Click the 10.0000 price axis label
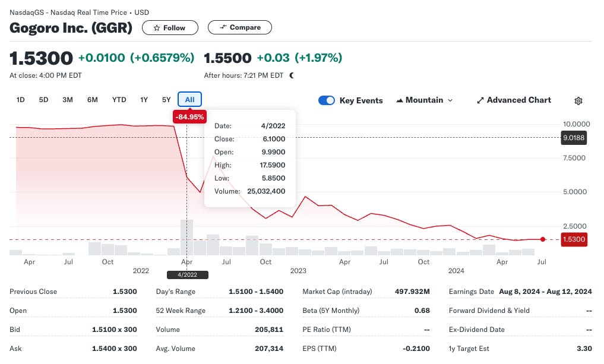 point(576,124)
